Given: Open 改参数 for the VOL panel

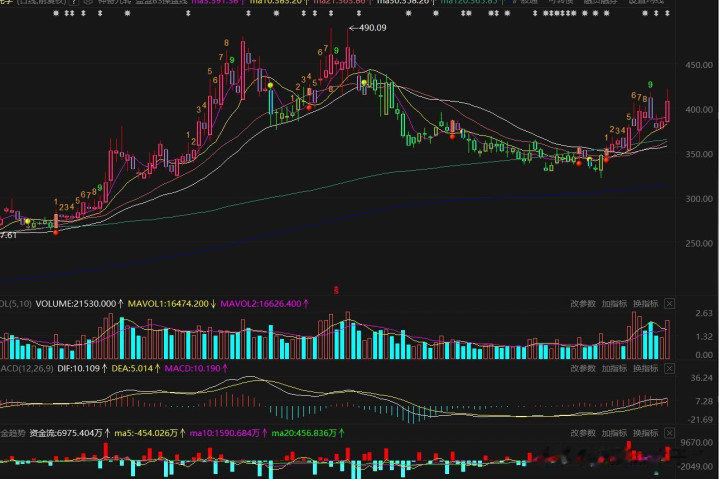Looking at the screenshot, I should [583, 303].
